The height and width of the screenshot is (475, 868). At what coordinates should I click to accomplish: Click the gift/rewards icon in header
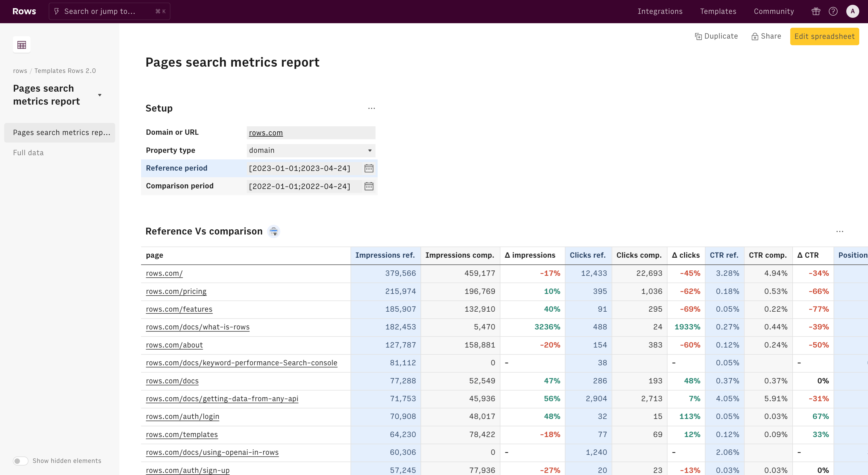(x=815, y=12)
